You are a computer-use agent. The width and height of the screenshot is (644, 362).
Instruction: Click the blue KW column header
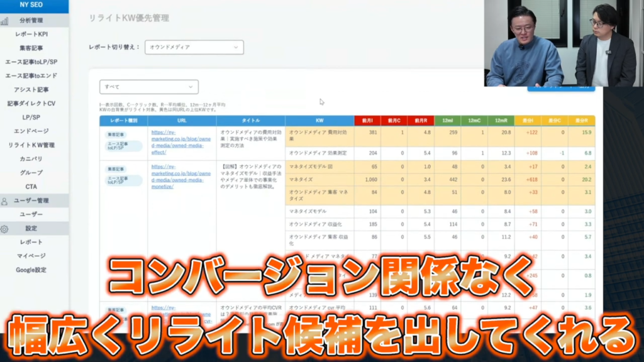pyautogui.click(x=319, y=121)
